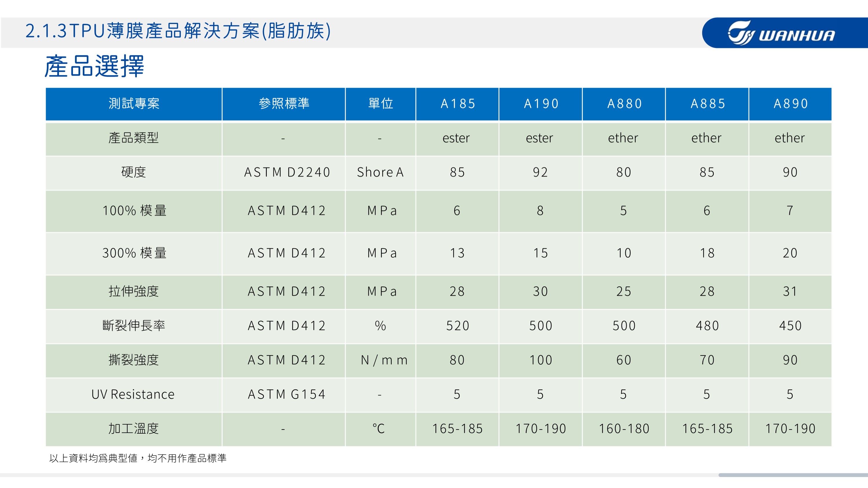Image resolution: width=868 pixels, height=488 pixels.
Task: Click elongation value '480' for A885
Action: (707, 326)
